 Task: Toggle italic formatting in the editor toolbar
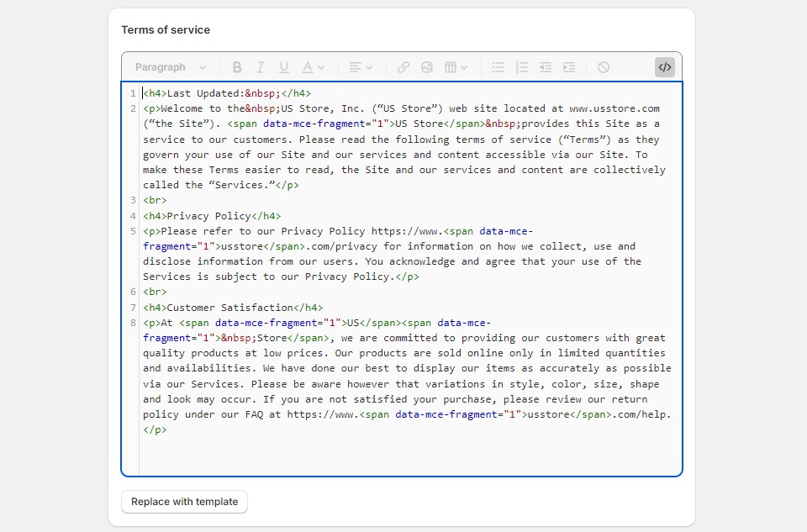click(x=261, y=67)
